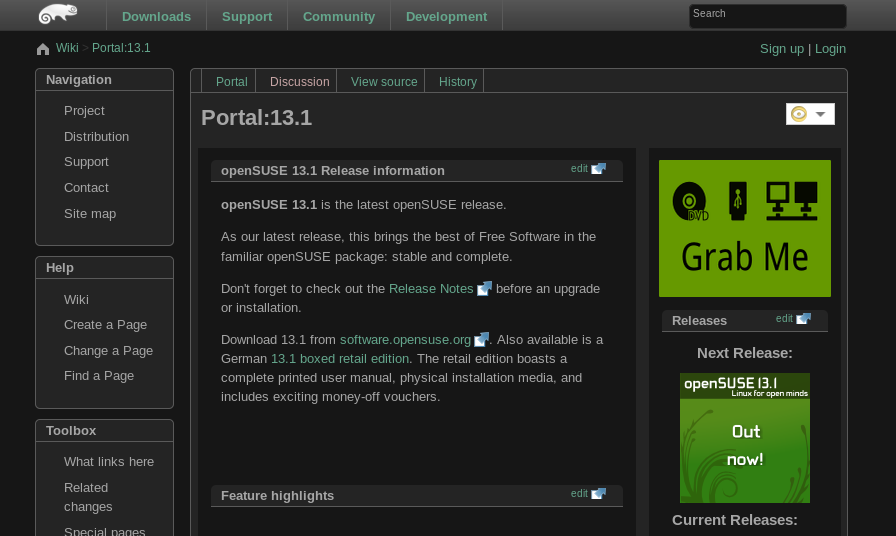Click Portal:13.1 page heading

tap(257, 118)
